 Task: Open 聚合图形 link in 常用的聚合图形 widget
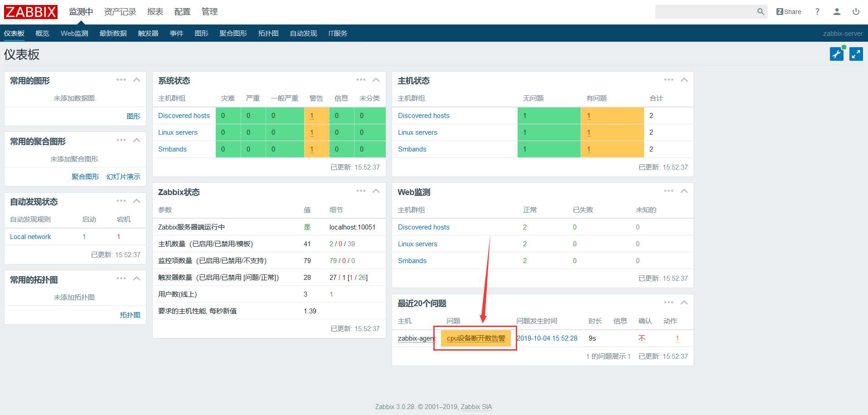click(85, 176)
